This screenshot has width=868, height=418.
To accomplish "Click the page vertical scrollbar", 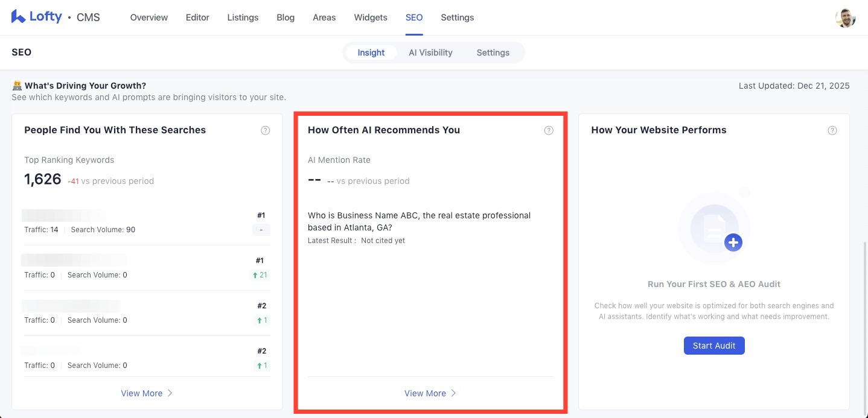I will (x=864, y=326).
